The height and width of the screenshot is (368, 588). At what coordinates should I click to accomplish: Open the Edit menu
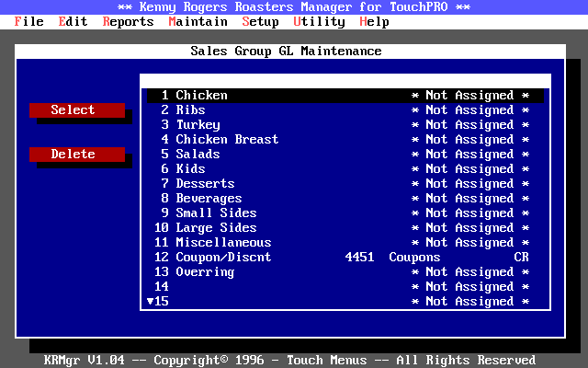pos(73,22)
